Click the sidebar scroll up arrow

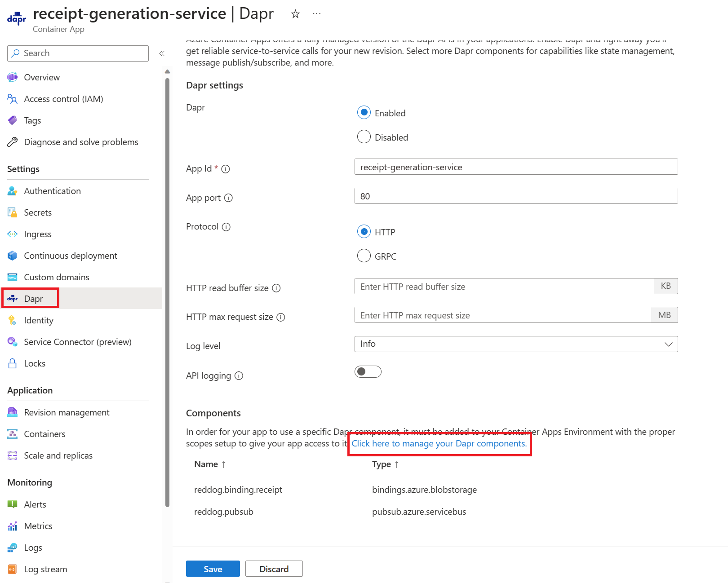point(167,71)
